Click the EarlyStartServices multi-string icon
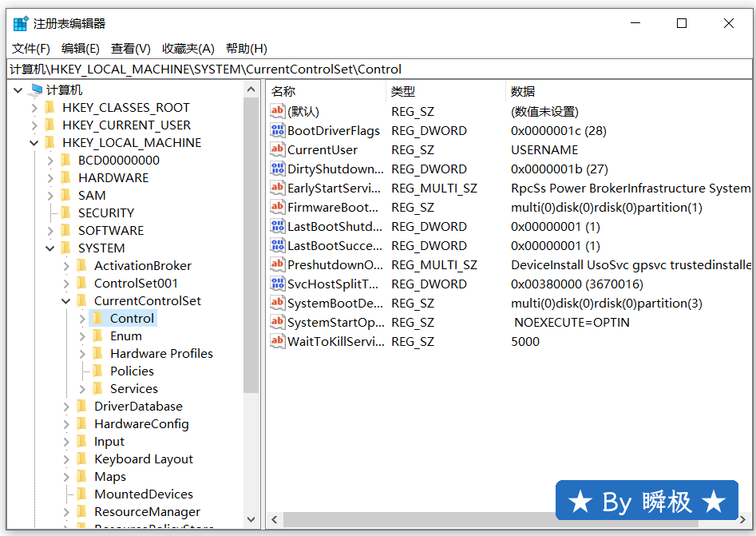The image size is (756, 536). [x=277, y=189]
